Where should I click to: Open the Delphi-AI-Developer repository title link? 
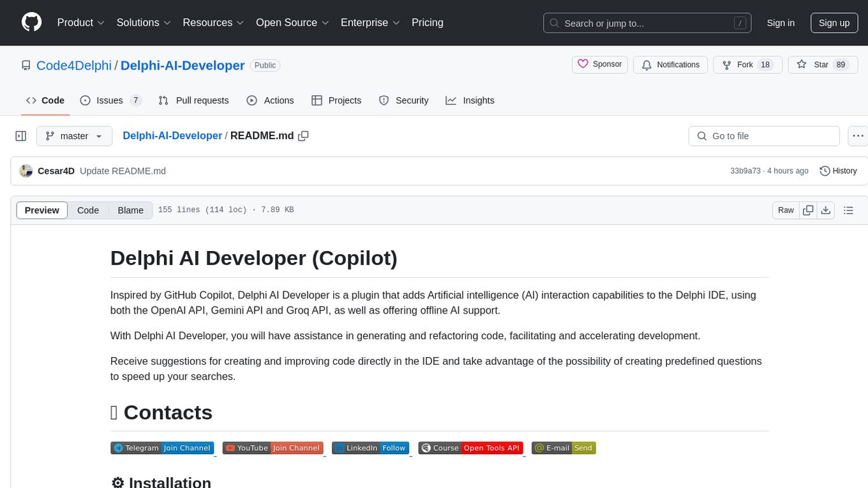[183, 65]
